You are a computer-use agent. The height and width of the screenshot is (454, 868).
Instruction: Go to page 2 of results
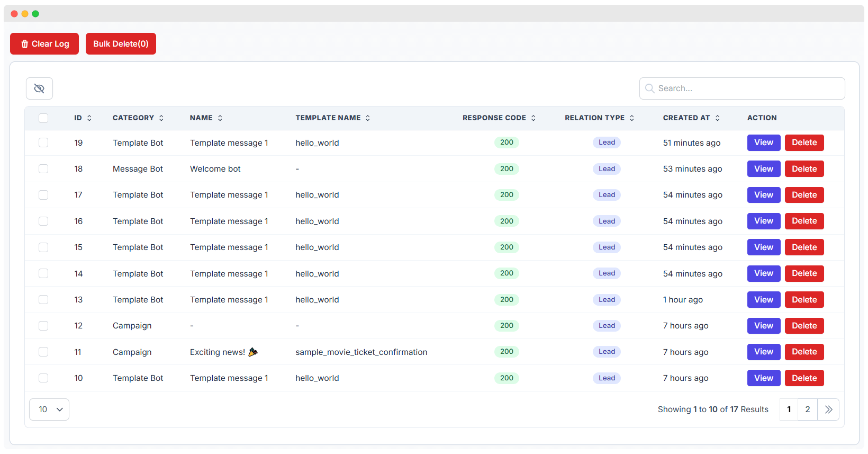click(x=808, y=410)
